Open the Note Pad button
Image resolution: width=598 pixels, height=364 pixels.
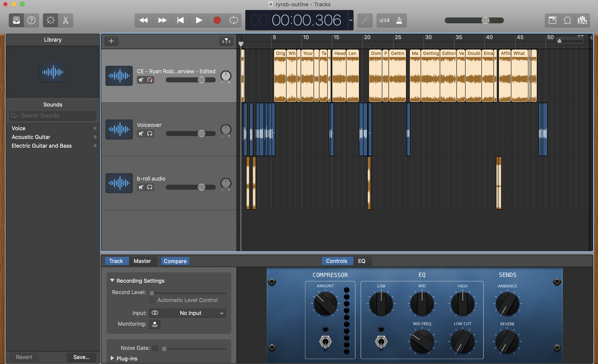coord(552,20)
